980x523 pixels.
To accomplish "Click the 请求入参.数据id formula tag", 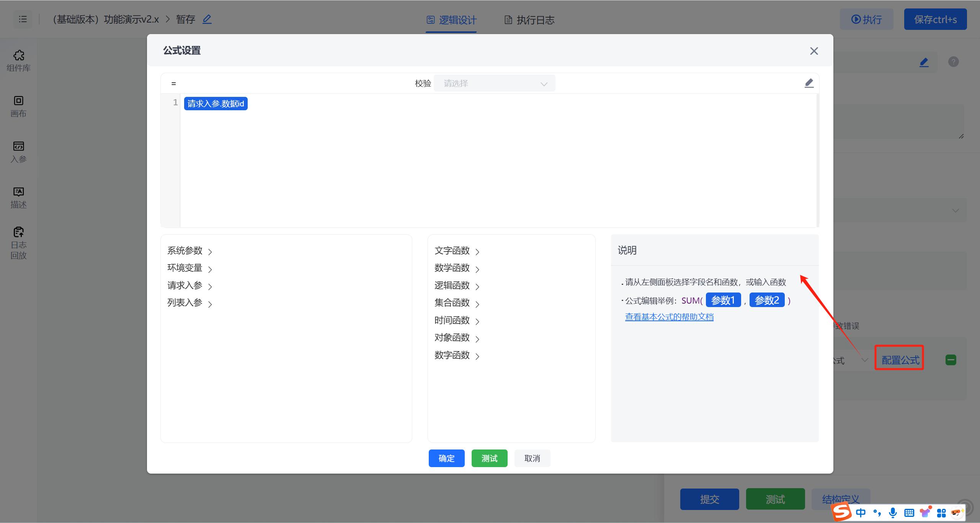I will point(216,104).
